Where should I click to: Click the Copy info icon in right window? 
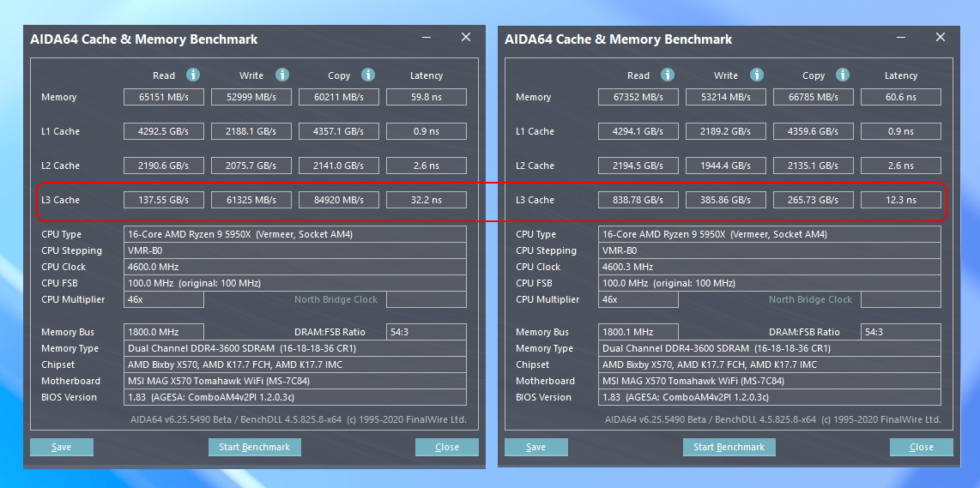coord(843,75)
